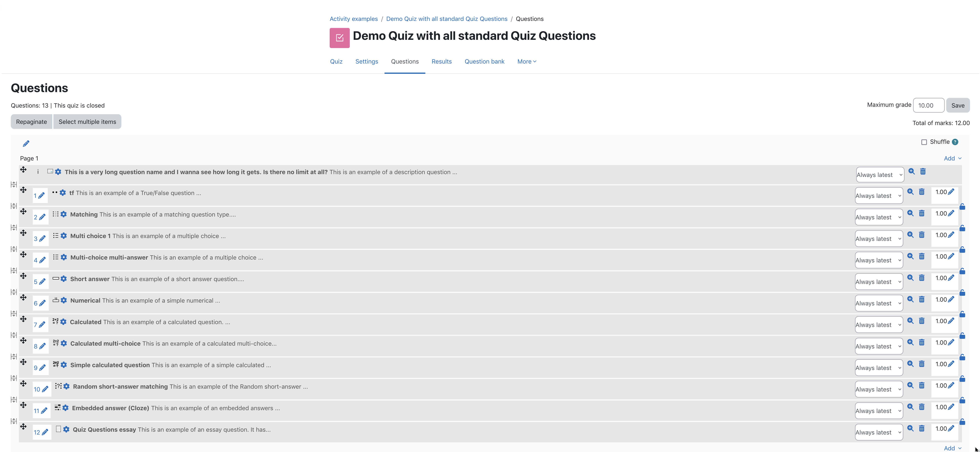
Task: Delete the Numerical question using trash icon
Action: (x=922, y=299)
